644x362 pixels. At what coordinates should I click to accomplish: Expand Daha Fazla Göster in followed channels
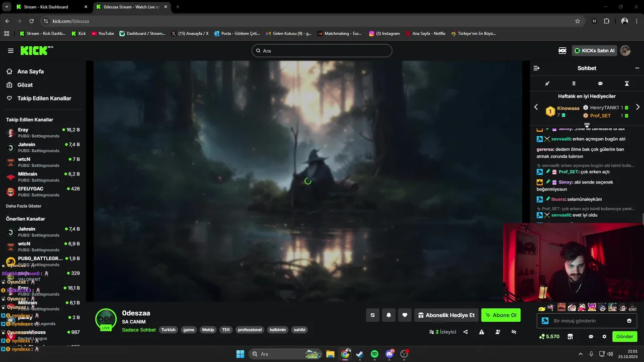coord(24,206)
